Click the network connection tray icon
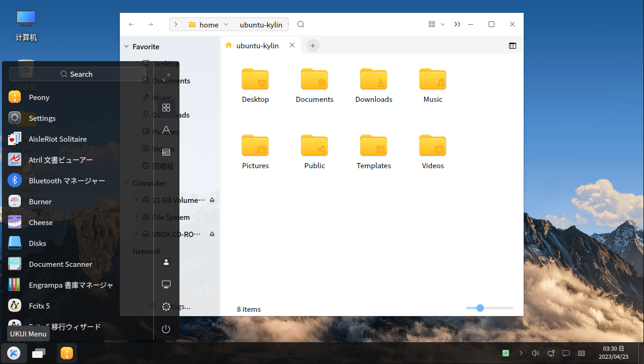This screenshot has height=364, width=644. click(x=551, y=353)
